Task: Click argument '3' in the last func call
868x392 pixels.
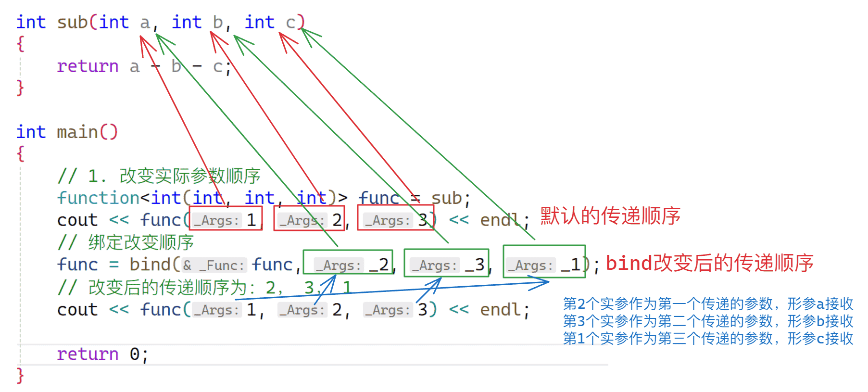Action: pos(422,310)
